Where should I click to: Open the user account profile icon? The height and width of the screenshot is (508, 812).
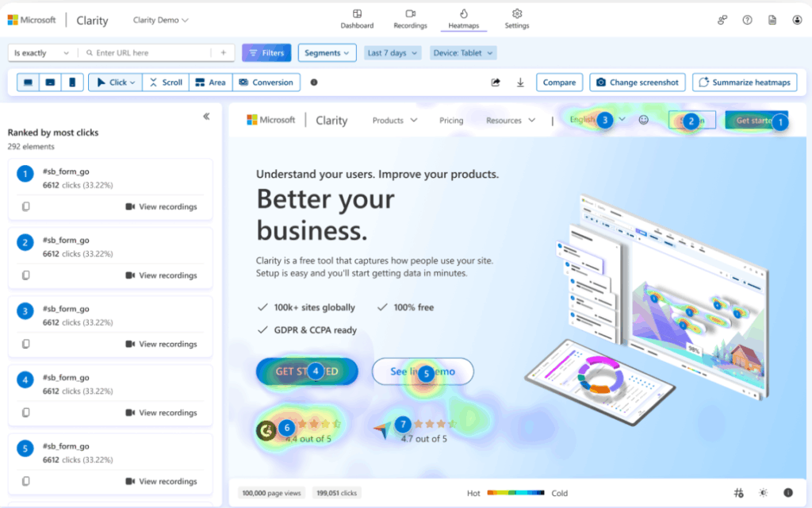click(797, 20)
